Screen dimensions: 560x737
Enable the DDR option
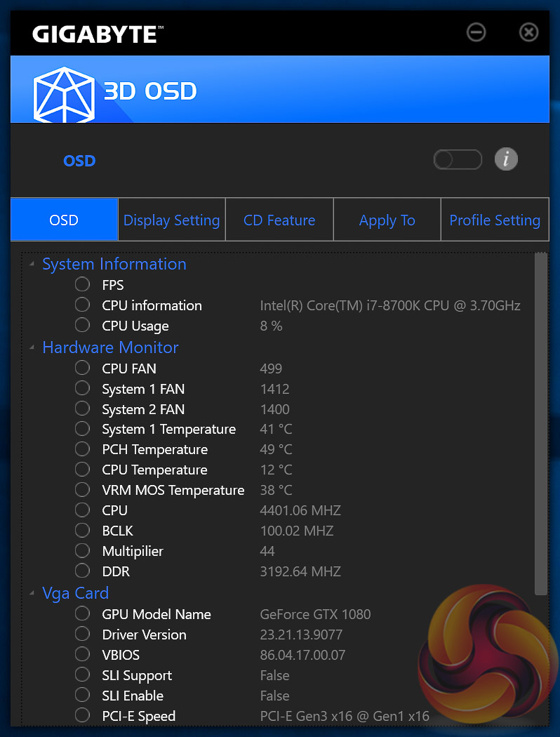pyautogui.click(x=82, y=570)
